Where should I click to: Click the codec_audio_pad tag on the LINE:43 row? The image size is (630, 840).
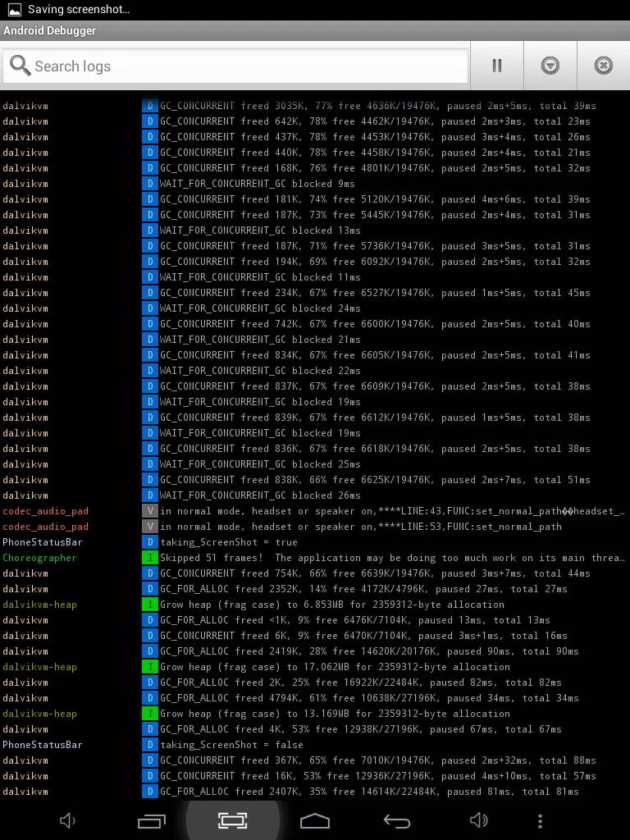pos(46,511)
